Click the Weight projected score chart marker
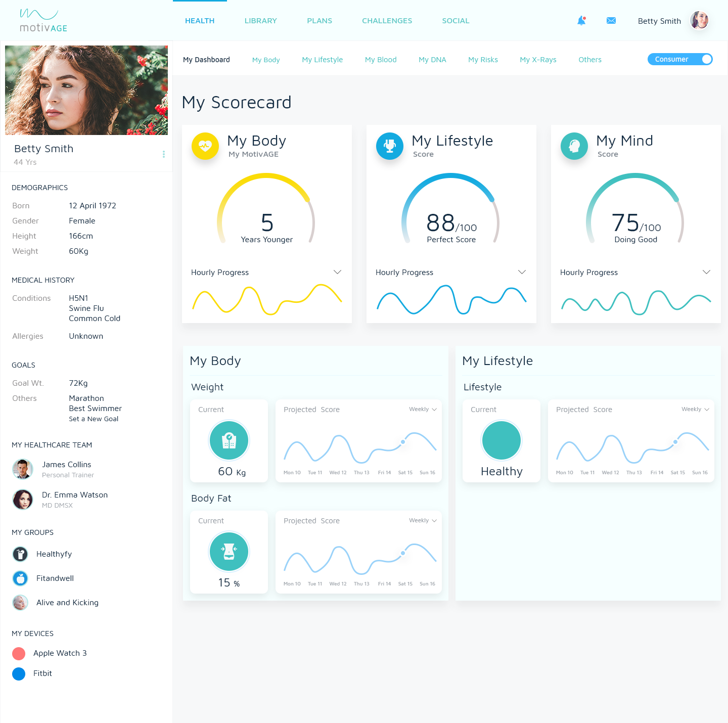 [403, 442]
